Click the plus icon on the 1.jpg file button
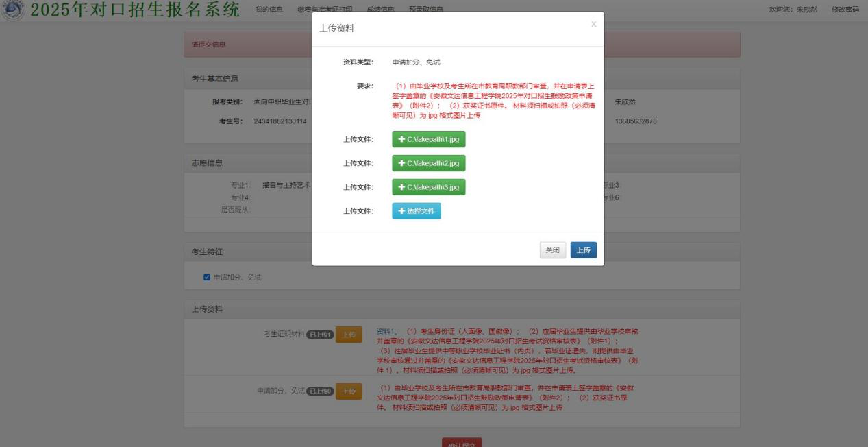The image size is (868, 447). (401, 139)
